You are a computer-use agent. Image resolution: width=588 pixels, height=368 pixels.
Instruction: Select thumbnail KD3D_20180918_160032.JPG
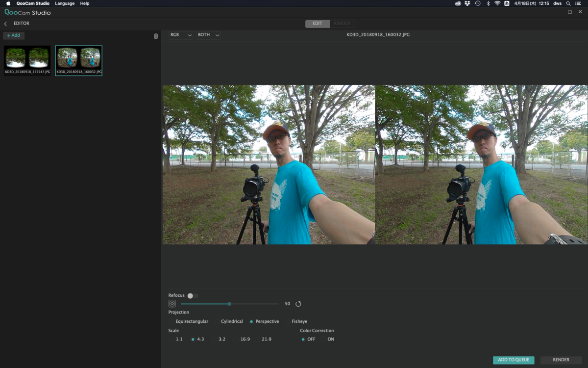(x=79, y=61)
